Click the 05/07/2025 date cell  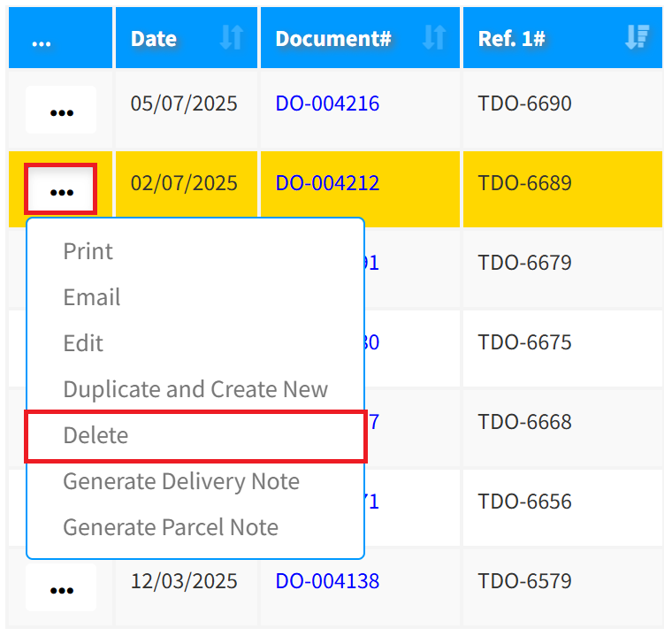tap(184, 103)
